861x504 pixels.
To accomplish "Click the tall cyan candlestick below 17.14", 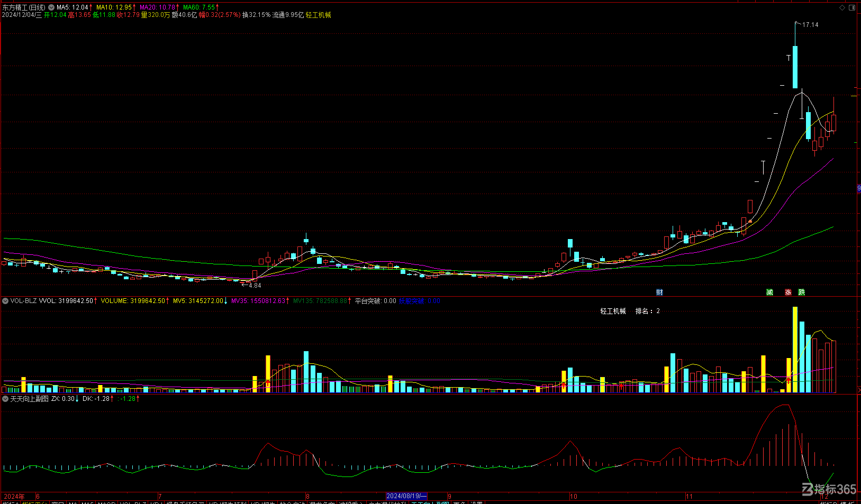I will (795, 67).
